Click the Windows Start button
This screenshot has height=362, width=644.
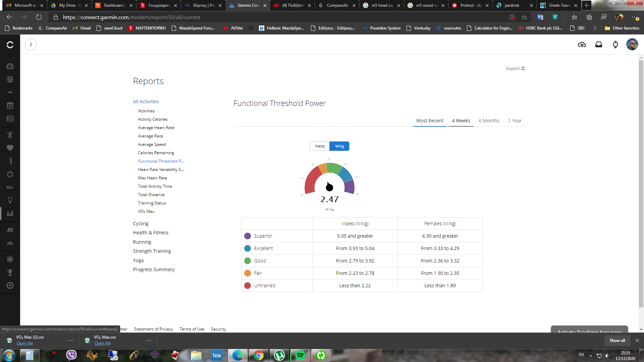(x=9, y=355)
